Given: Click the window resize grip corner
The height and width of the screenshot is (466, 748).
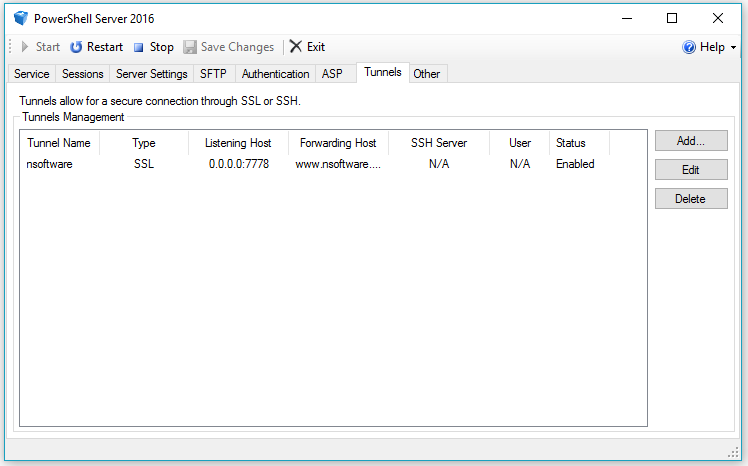Looking at the screenshot, I should 733,452.
